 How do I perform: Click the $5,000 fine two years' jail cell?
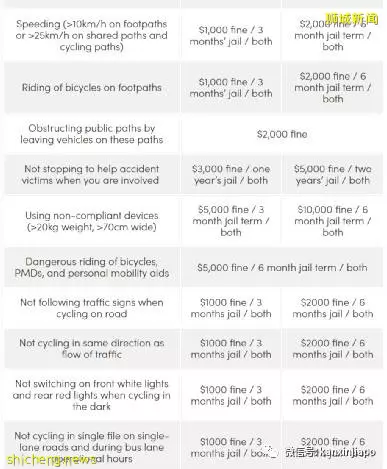coord(332,175)
